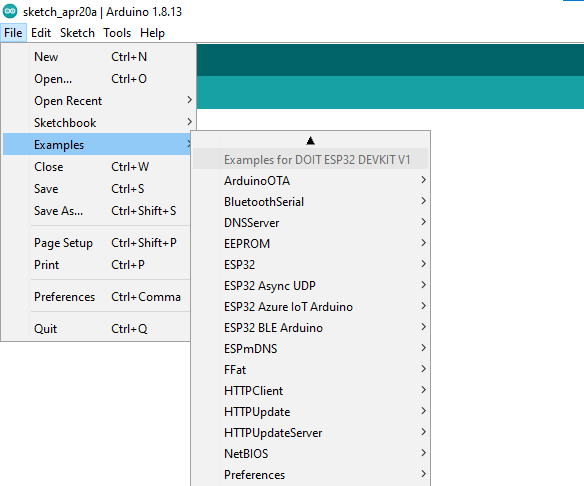Open Page Setup from File menu
This screenshot has width=584, height=486.
pos(97,242)
